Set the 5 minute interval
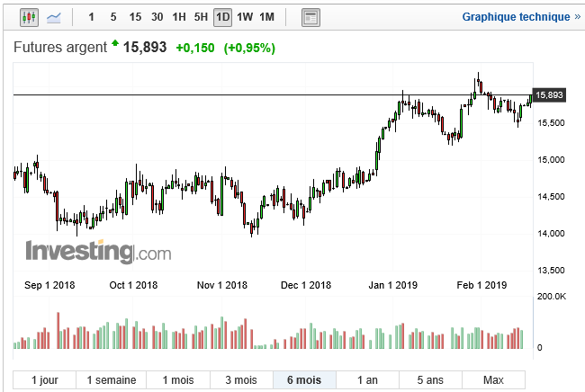585x392 pixels. coord(113,17)
